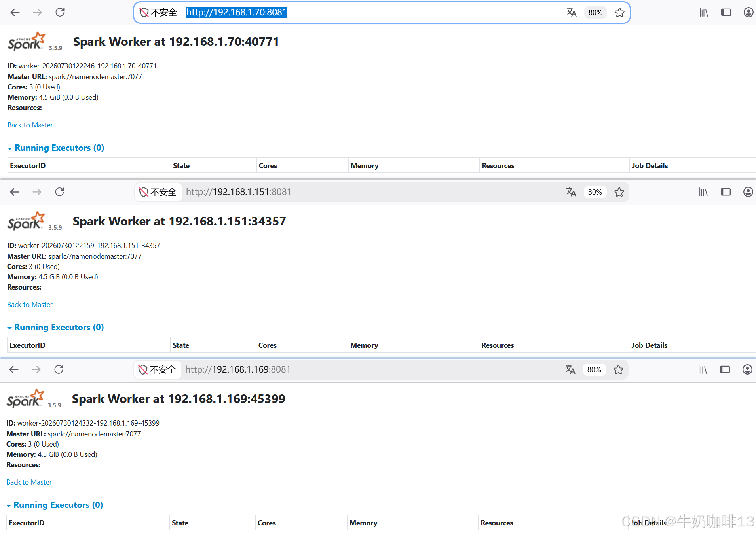Sort by Resources on the 192.168.1.169 worker table

click(x=553, y=523)
